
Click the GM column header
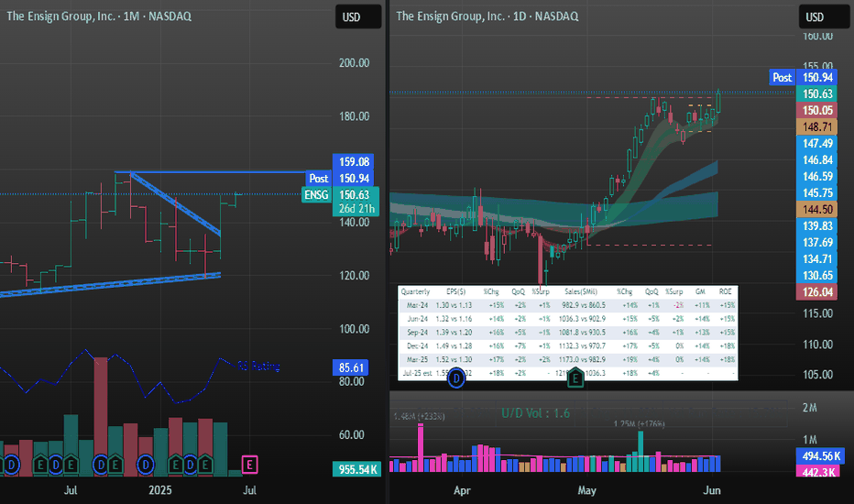click(700, 292)
